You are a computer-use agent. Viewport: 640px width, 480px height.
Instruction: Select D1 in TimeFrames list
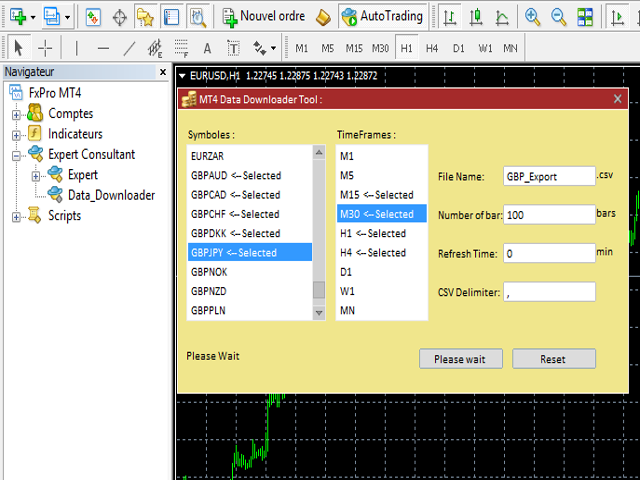tap(382, 272)
